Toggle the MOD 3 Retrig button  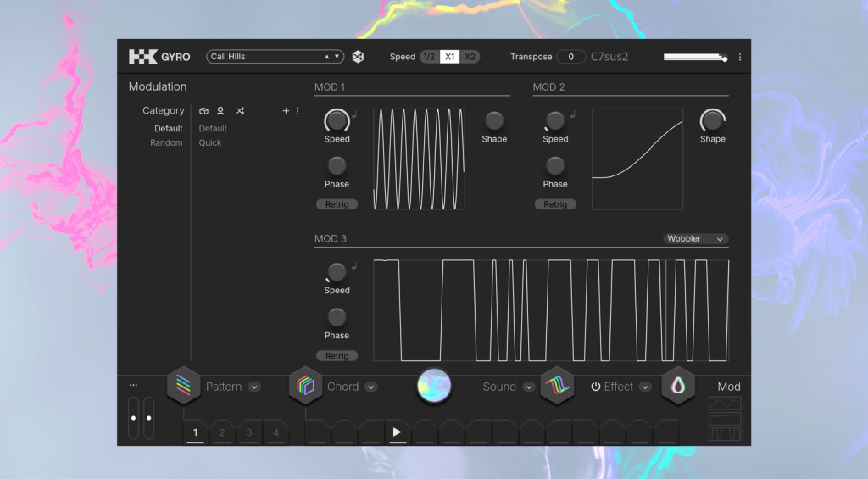[337, 356]
